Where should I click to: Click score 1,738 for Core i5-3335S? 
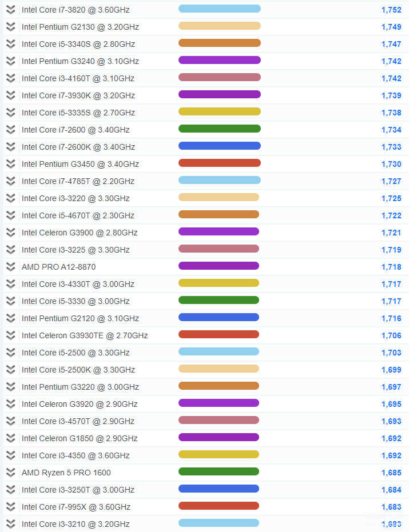click(391, 113)
